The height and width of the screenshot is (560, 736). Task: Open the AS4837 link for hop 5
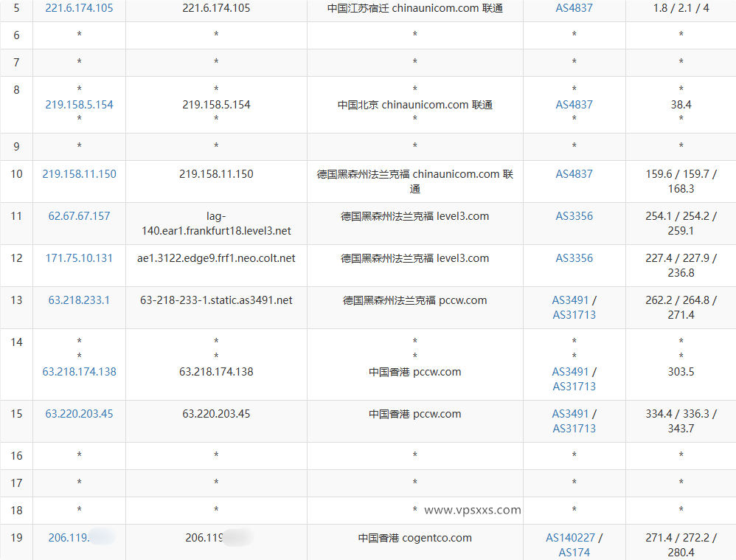pyautogui.click(x=574, y=8)
